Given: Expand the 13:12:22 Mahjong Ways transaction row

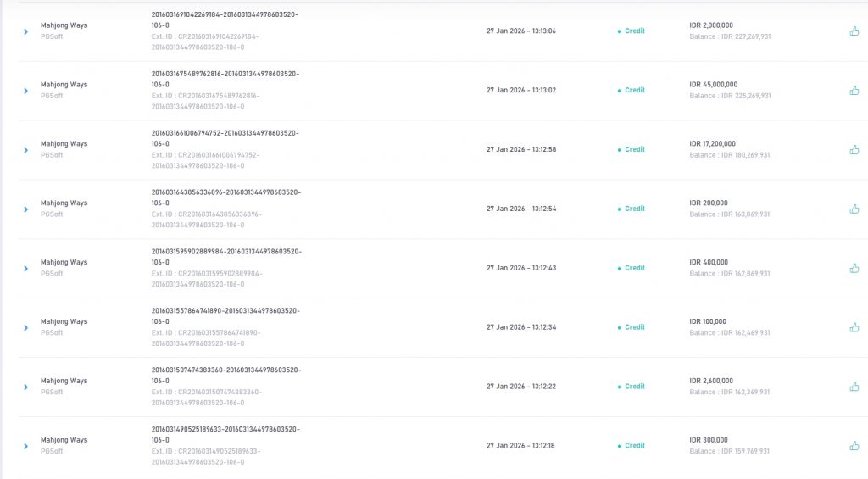Looking at the screenshot, I should pos(25,387).
